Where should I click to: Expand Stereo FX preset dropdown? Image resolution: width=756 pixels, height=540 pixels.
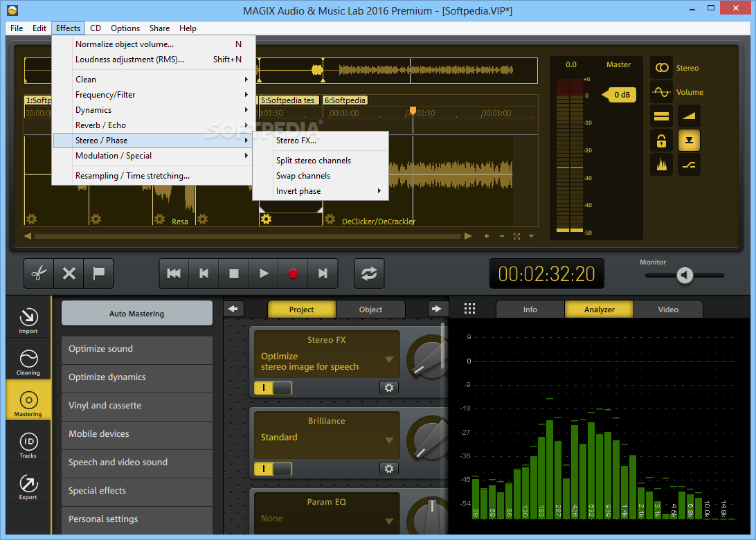[x=389, y=359]
